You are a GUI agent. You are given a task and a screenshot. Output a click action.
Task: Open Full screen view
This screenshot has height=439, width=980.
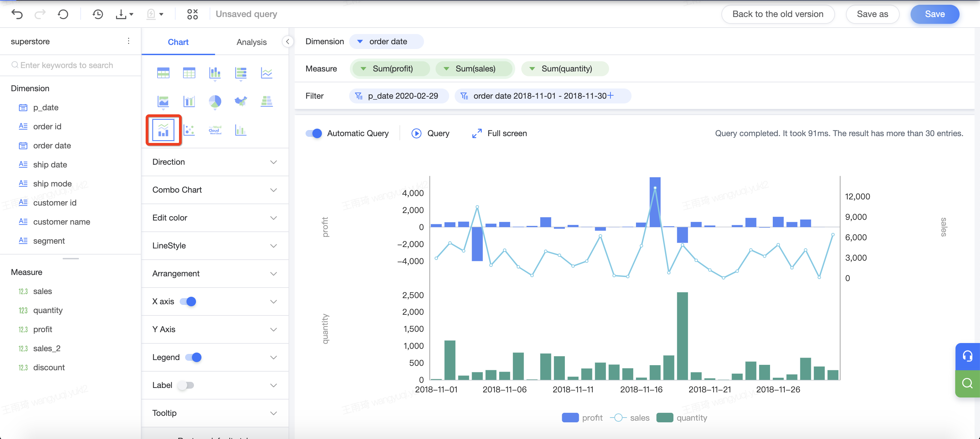(499, 133)
